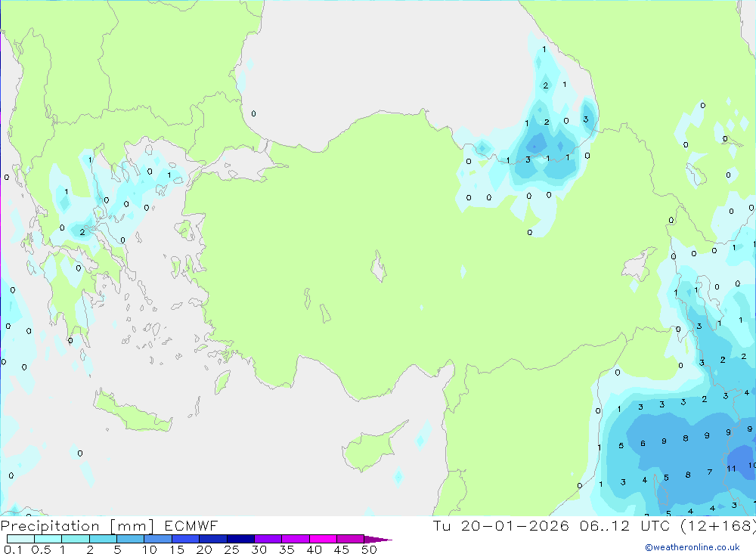Click the 1–2 mm legend color box
The height and width of the screenshot is (554, 756).
pos(76,539)
